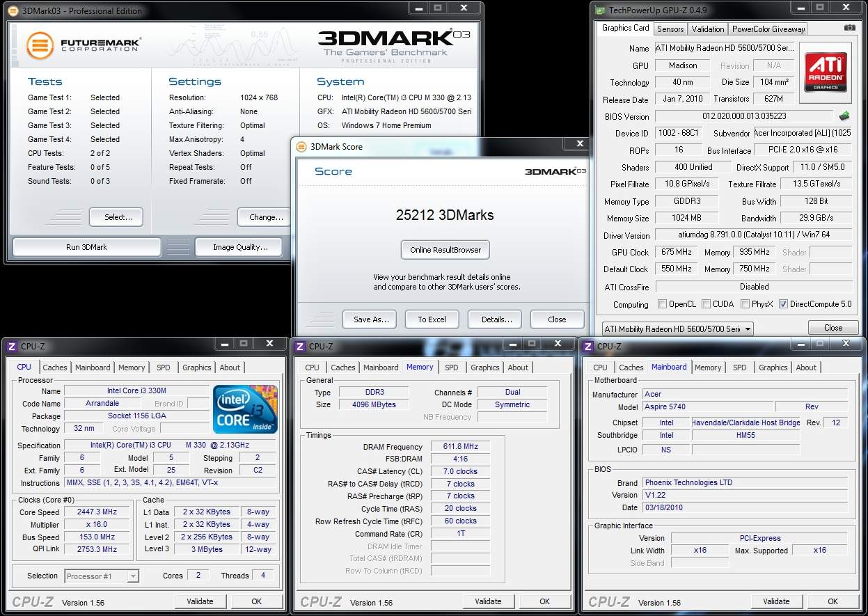Click the Intel Core i3 330M name field

coord(136,391)
